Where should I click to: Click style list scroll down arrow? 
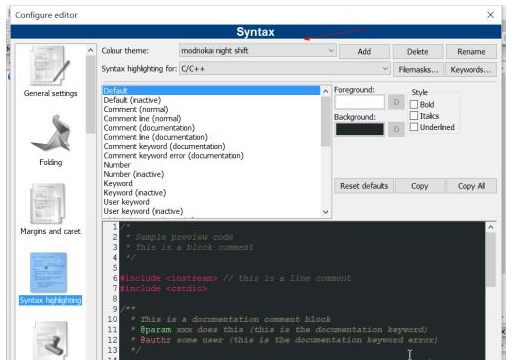pyautogui.click(x=326, y=212)
